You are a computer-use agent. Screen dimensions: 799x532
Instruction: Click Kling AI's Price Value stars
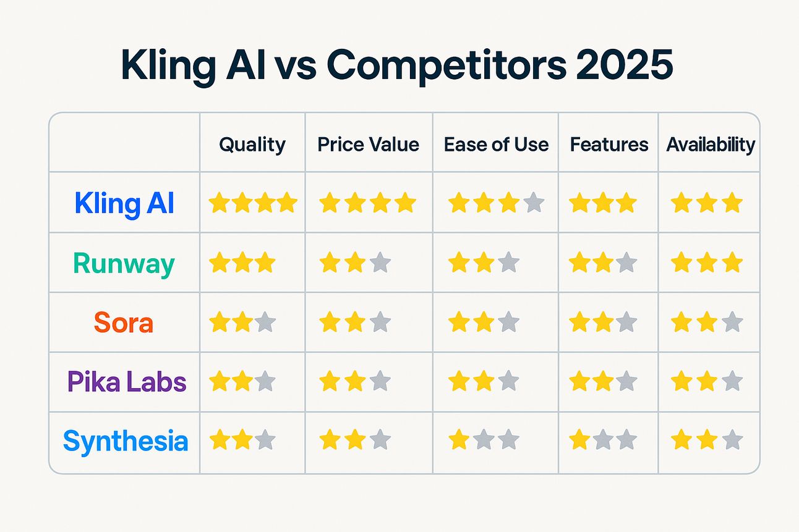point(368,203)
